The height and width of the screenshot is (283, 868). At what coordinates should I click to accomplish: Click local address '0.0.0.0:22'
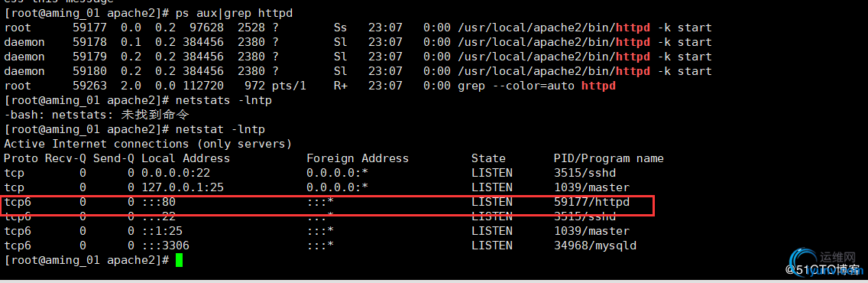click(x=176, y=173)
